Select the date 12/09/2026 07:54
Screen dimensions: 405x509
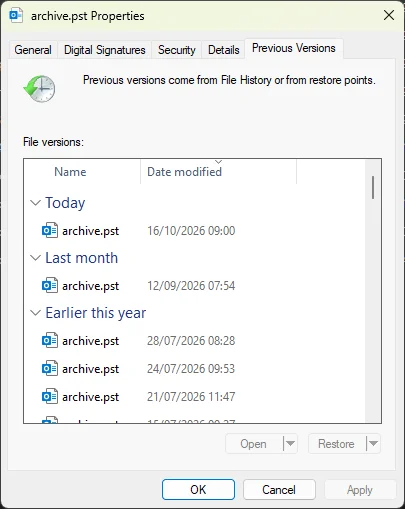click(191, 286)
